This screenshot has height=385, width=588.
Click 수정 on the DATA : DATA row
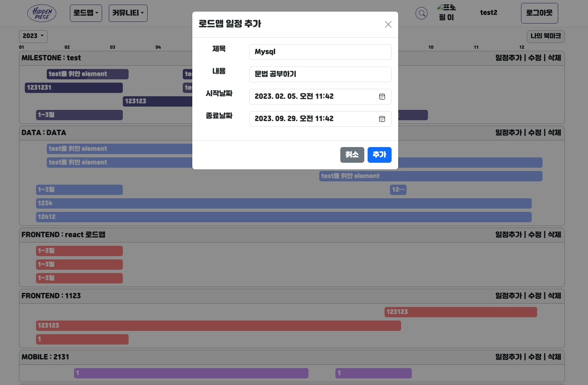[x=534, y=133]
